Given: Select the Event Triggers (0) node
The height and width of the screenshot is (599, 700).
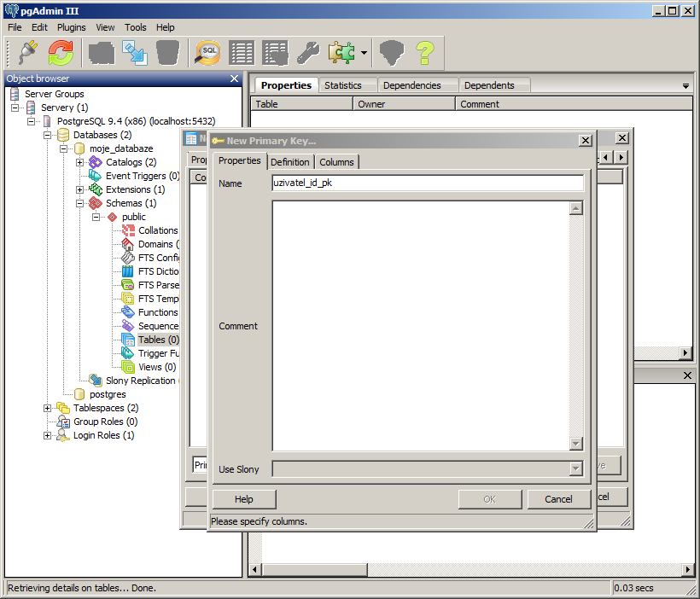Looking at the screenshot, I should 143,176.
